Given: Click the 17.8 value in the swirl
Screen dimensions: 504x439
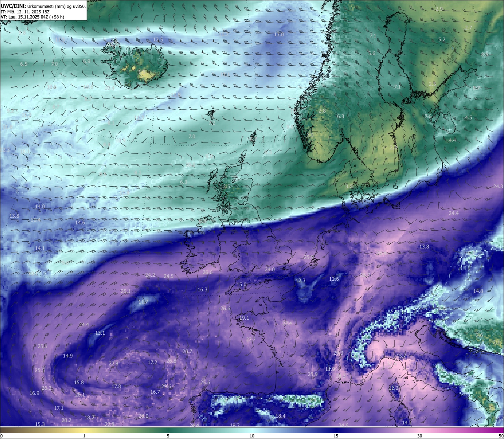Looking at the screenshot, I should coord(116,387).
